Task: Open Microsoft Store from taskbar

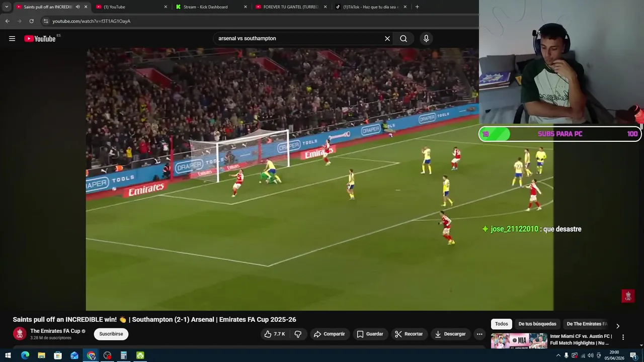Action: (58, 355)
